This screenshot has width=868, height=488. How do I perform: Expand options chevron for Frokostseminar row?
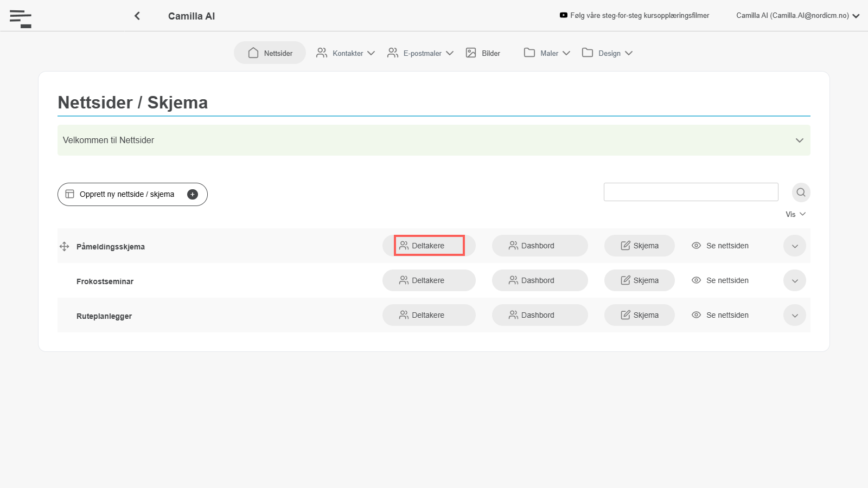click(x=795, y=281)
